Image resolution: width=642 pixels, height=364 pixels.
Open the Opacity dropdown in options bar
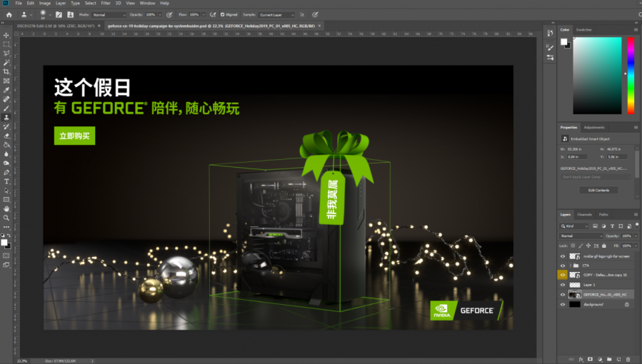click(x=160, y=15)
